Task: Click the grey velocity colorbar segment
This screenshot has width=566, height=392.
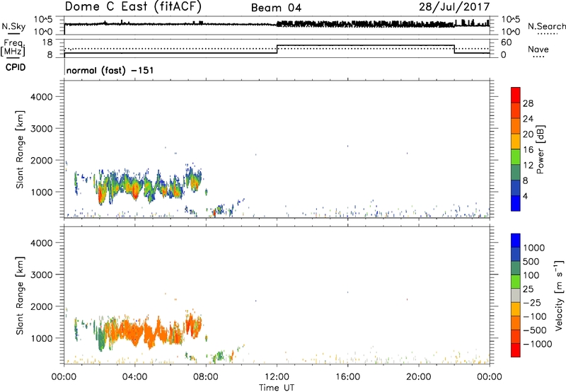Action: point(516,296)
